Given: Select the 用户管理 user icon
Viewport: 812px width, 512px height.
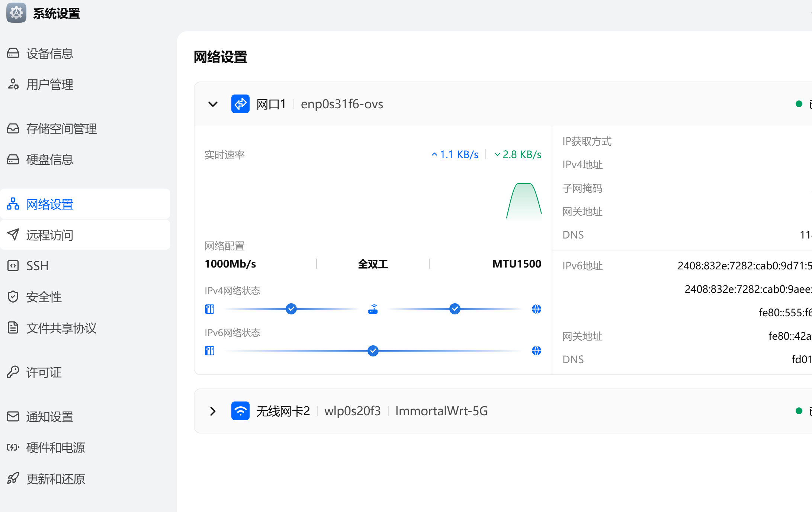Looking at the screenshot, I should point(13,84).
